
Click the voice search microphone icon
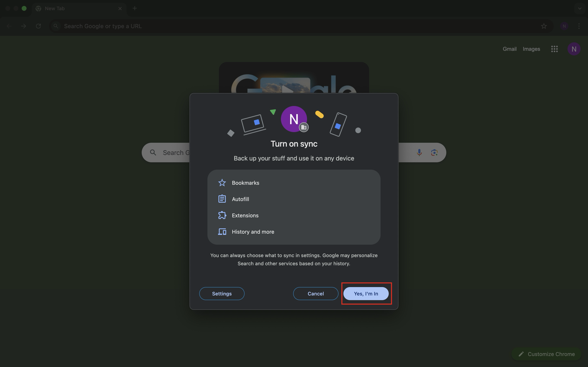coord(419,153)
